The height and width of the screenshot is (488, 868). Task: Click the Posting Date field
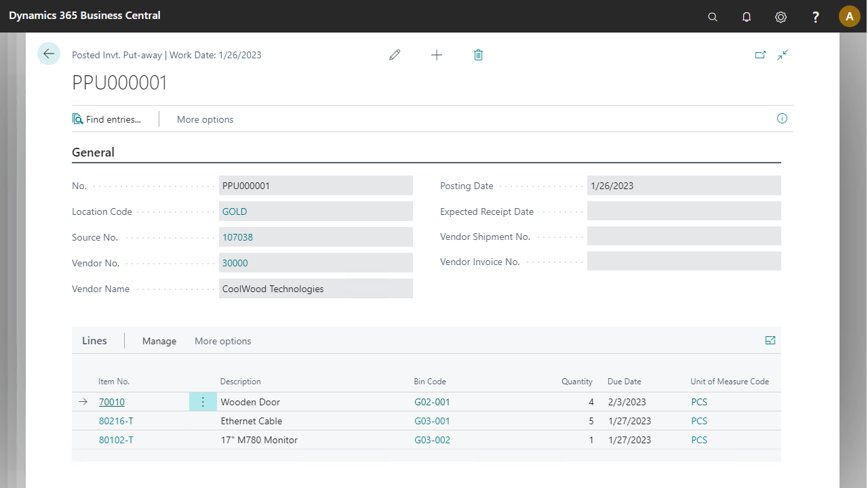point(684,186)
